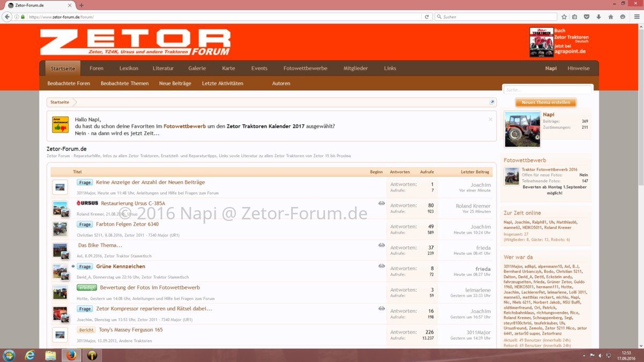This screenshot has width=644, height=362.
Task: Open the erledigt prefix on Bewertung thread
Action: [x=86, y=287]
